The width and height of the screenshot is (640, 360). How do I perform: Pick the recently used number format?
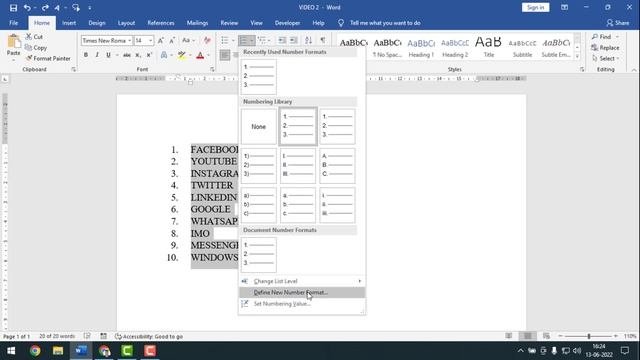point(258,76)
